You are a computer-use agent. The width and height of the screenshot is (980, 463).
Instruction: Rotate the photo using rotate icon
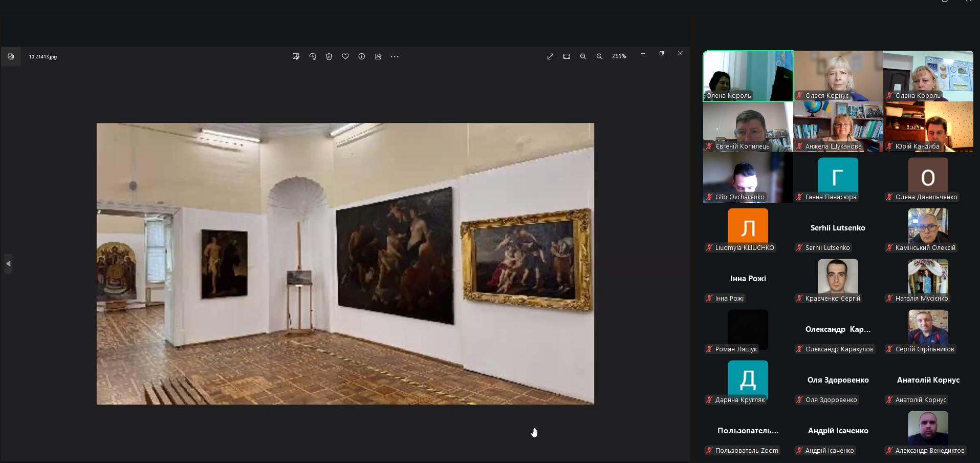[x=313, y=57]
